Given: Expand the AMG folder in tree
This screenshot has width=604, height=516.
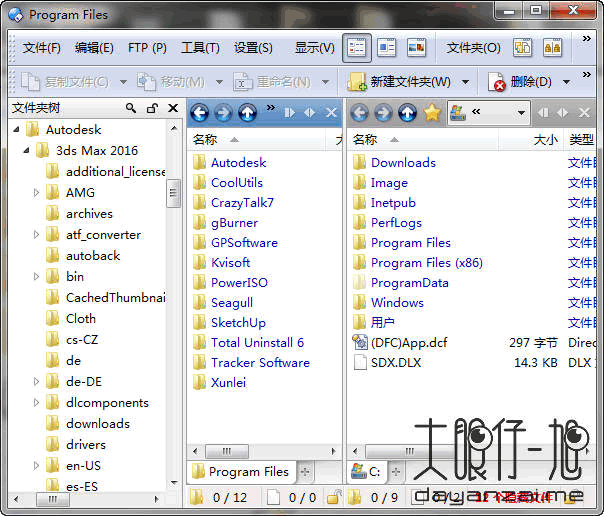Looking at the screenshot, I should pyautogui.click(x=36, y=192).
